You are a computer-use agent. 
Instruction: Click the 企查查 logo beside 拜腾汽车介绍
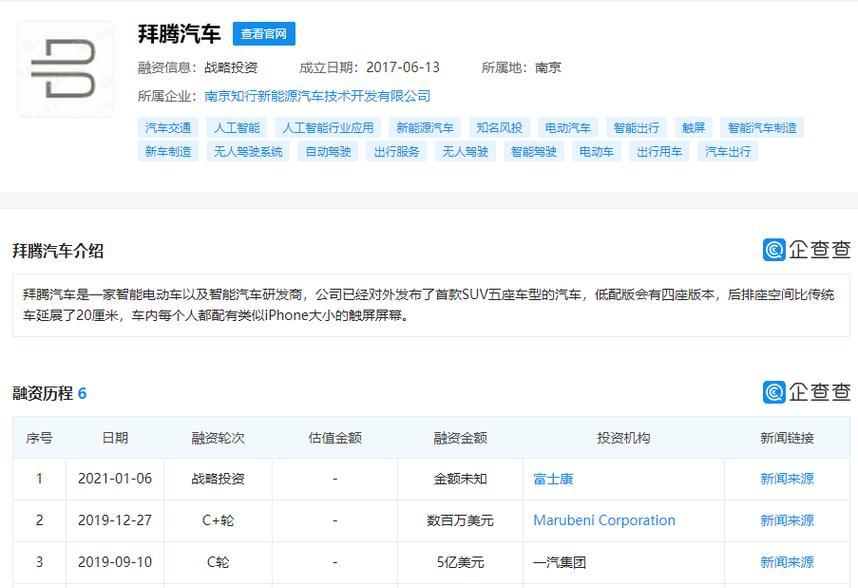[x=807, y=250]
